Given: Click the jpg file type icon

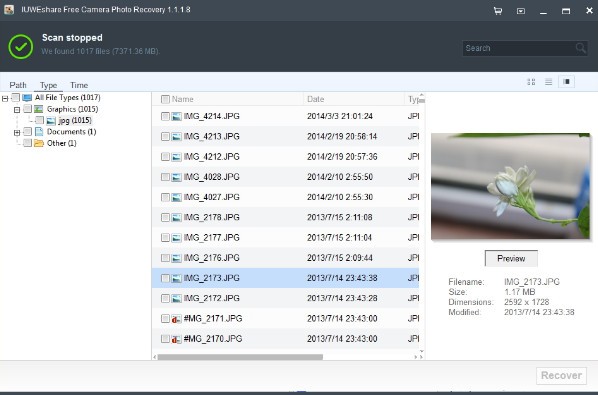Looking at the screenshot, I should click(51, 121).
